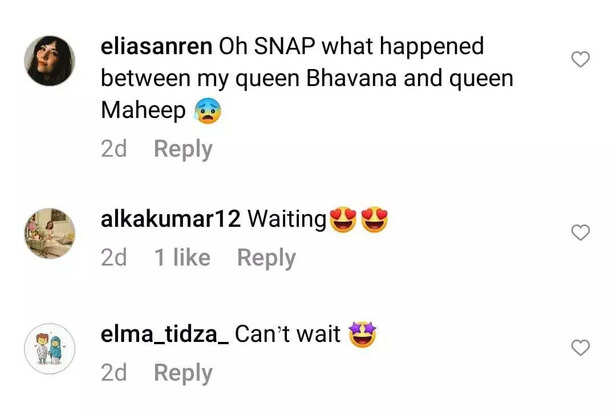This screenshot has height=416, width=616.
Task: Open eliasanren's profile picture
Action: pos(50,61)
